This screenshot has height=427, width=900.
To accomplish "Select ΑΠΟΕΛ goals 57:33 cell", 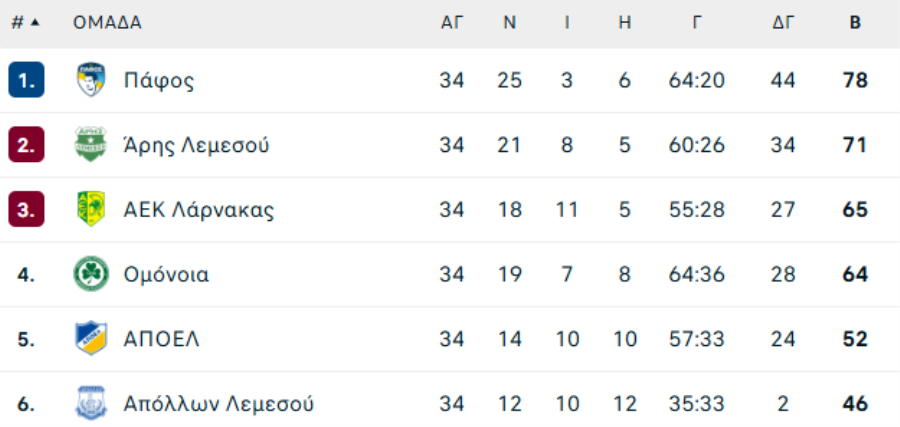I will [x=697, y=339].
